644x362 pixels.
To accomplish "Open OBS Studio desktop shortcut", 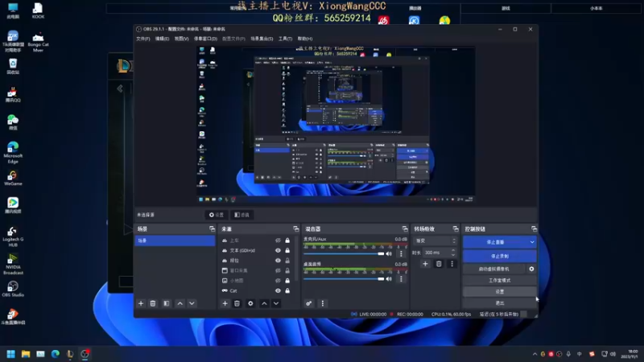I will tap(13, 289).
